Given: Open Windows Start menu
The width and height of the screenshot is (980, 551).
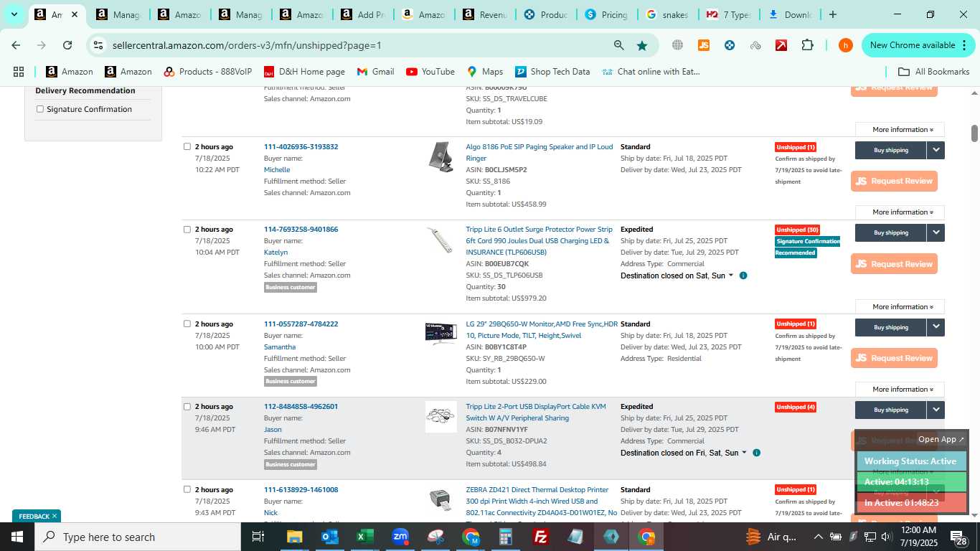Looking at the screenshot, I should (x=17, y=537).
